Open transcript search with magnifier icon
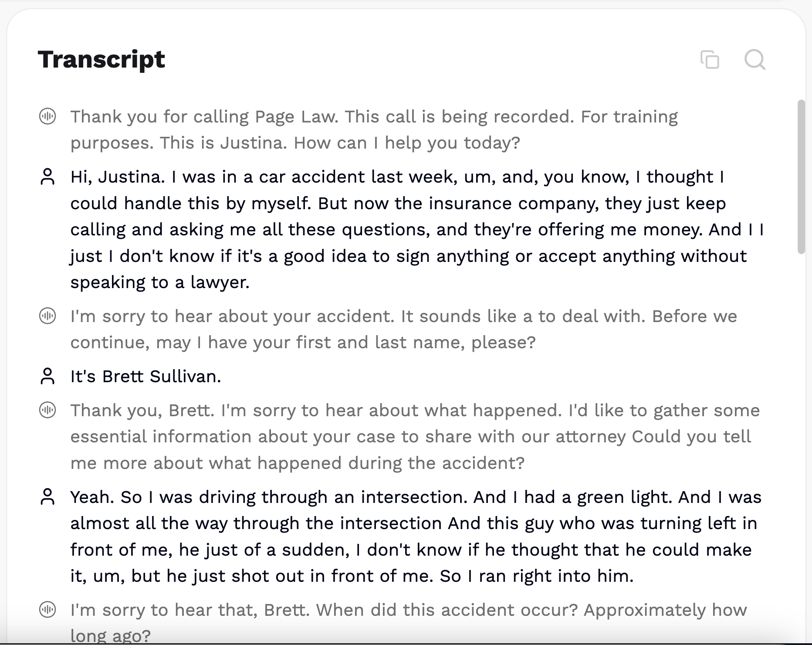This screenshot has width=812, height=645. click(x=754, y=60)
